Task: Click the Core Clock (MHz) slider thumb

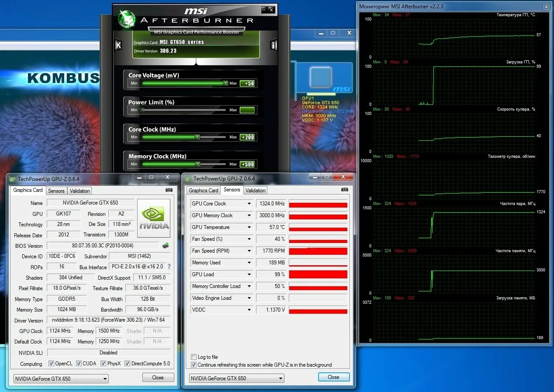Action: coord(197,137)
